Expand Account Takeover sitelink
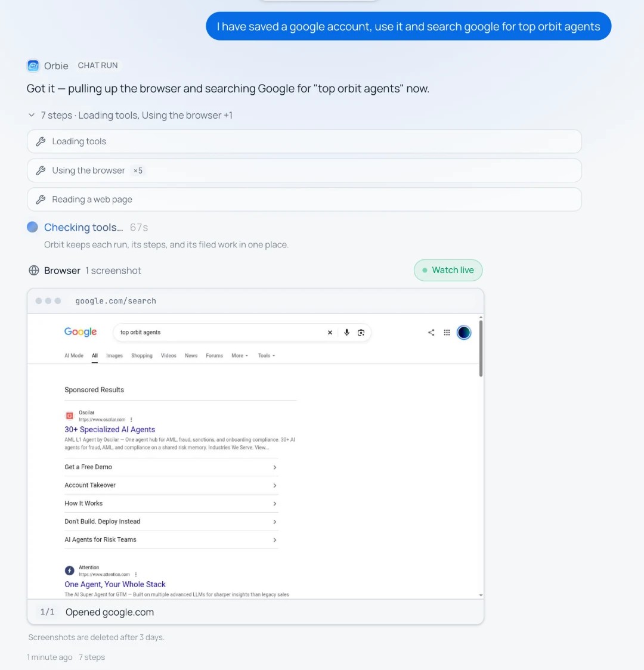 tap(171, 485)
